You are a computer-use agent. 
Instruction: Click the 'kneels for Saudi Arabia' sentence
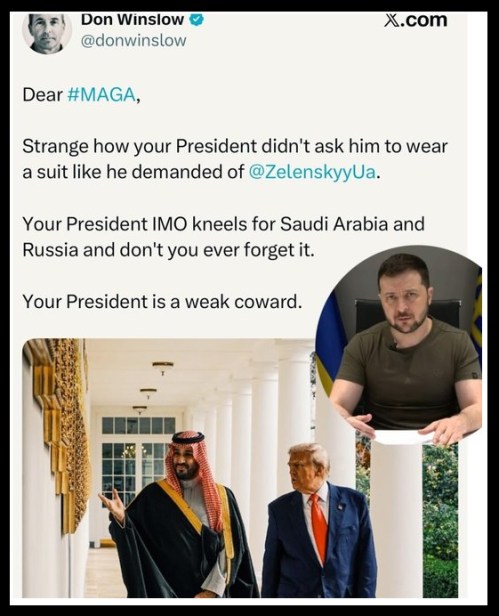[223, 237]
